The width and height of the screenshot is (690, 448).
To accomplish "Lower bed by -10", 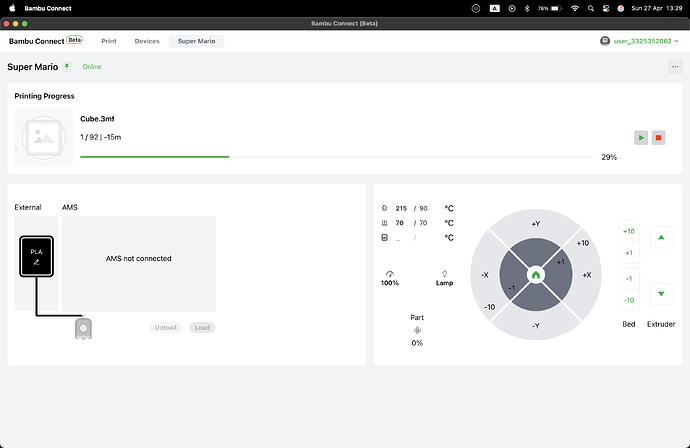I will coord(629,300).
